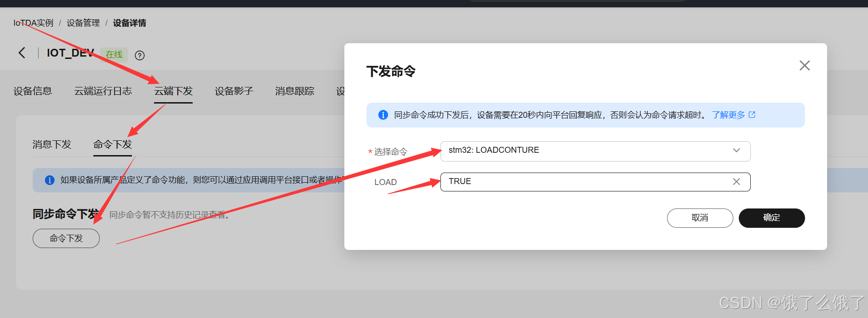Switch to the 设备信息 tab
Viewport: 868px width, 318px height.
33,91
